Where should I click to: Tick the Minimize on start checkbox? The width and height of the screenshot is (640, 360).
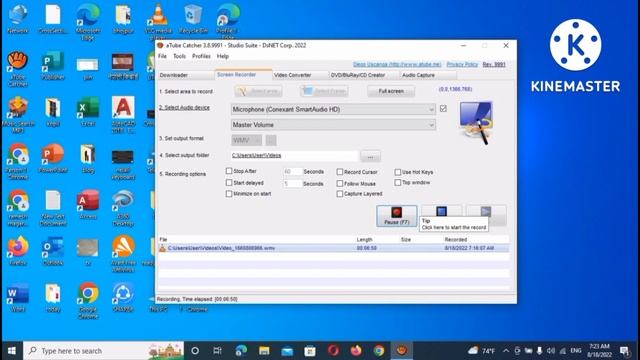point(229,194)
